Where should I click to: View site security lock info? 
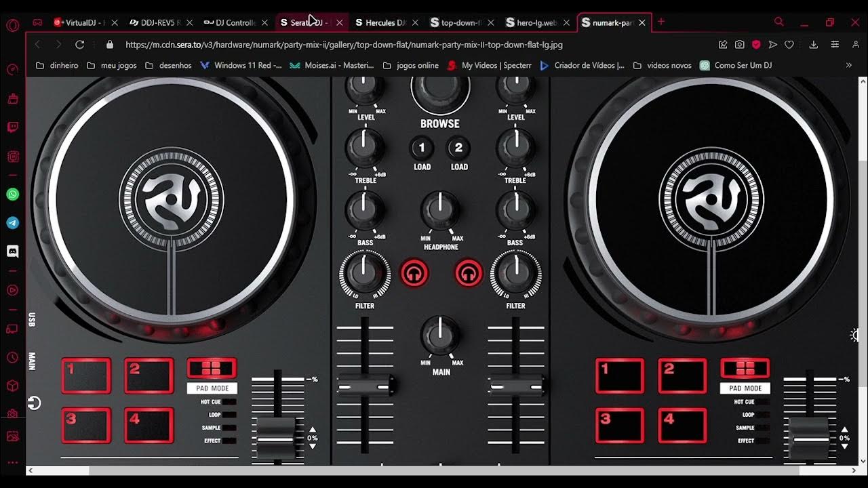pos(110,45)
